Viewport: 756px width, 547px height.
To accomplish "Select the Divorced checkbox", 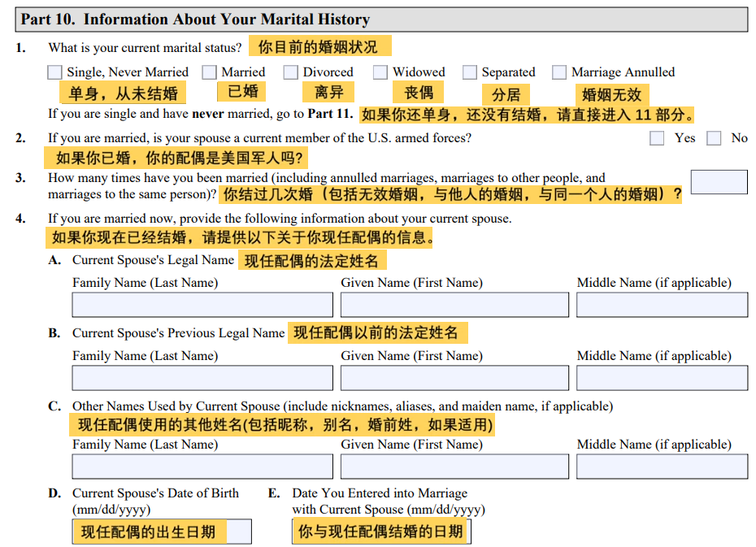I will [x=291, y=72].
